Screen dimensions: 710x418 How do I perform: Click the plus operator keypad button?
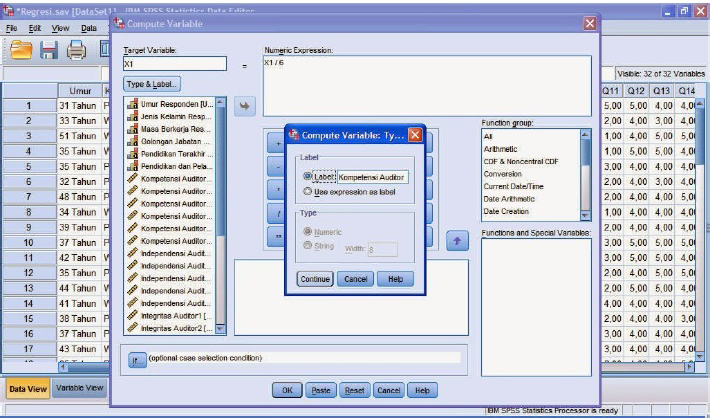(275, 141)
